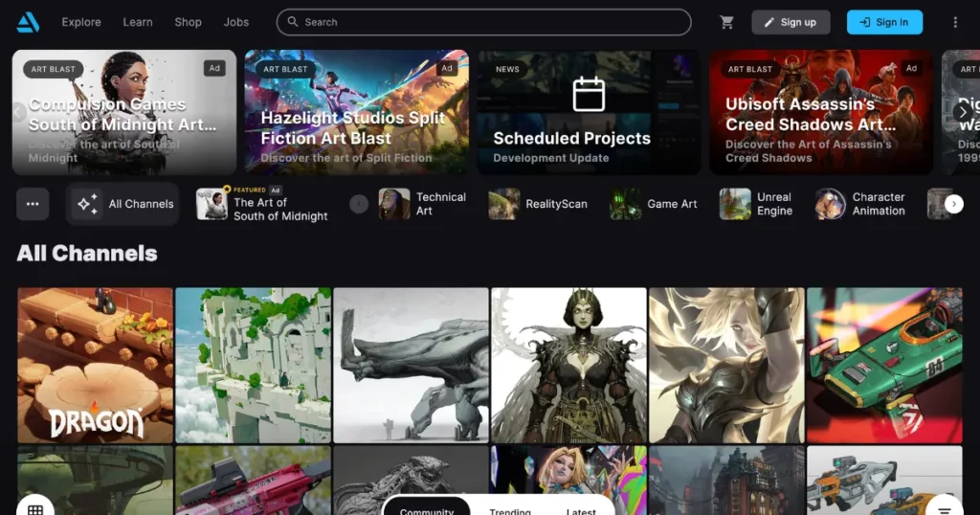The image size is (980, 515).
Task: Open the blonde armored warrior artwork
Action: point(726,365)
